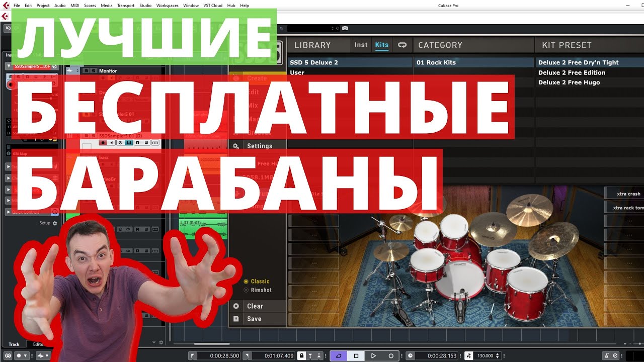Adjust the tempo 130.000 stepper arrows
This screenshot has width=644, height=362.
(x=497, y=355)
